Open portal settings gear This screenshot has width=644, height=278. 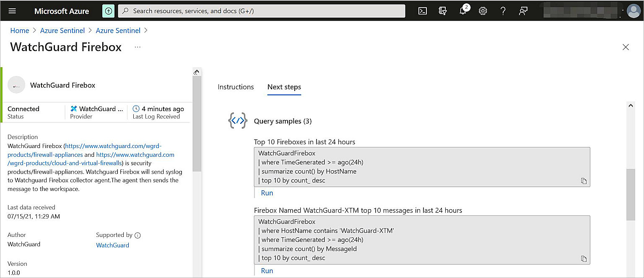pyautogui.click(x=483, y=11)
